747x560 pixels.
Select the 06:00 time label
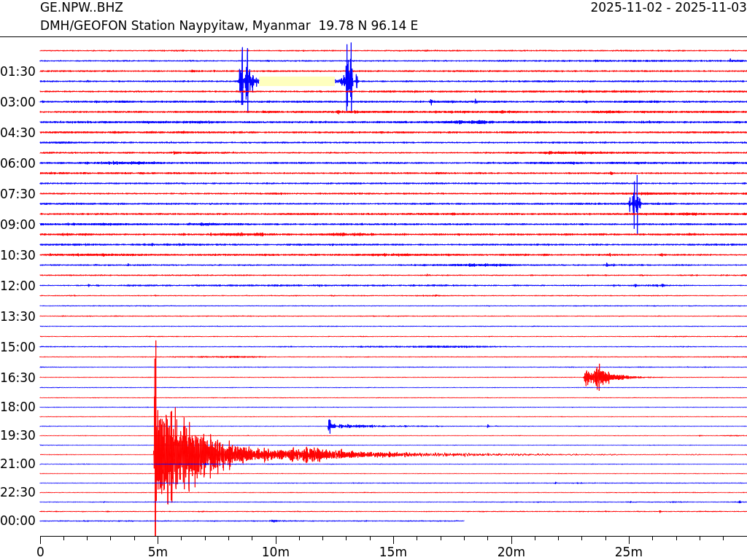(18, 163)
